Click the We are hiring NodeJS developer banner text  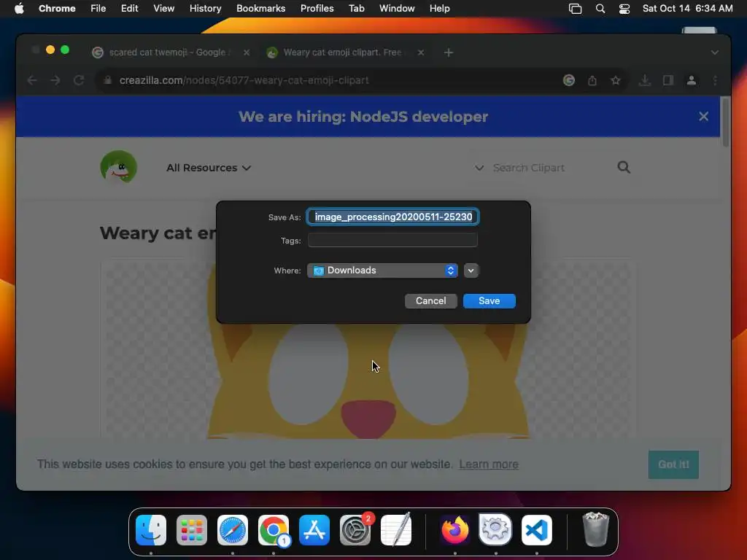pos(363,117)
